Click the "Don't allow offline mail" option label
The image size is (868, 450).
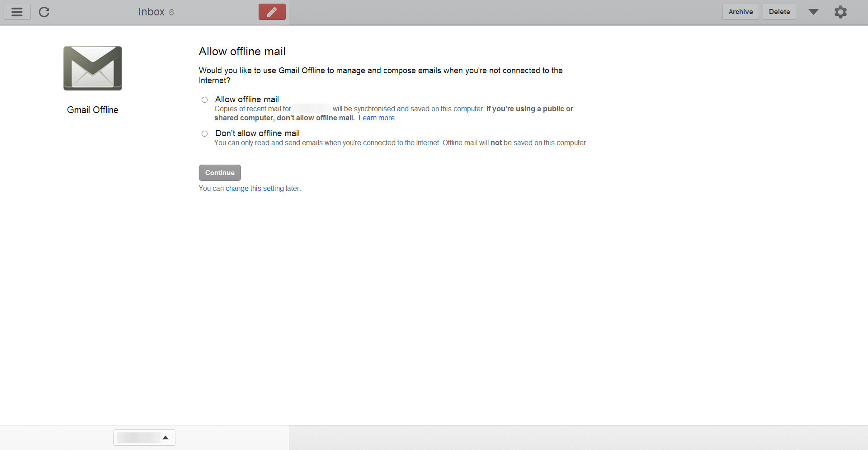pos(257,133)
